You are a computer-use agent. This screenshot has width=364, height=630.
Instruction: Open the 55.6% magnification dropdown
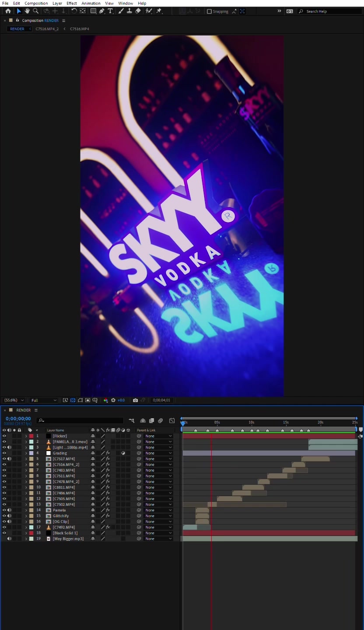pyautogui.click(x=14, y=400)
